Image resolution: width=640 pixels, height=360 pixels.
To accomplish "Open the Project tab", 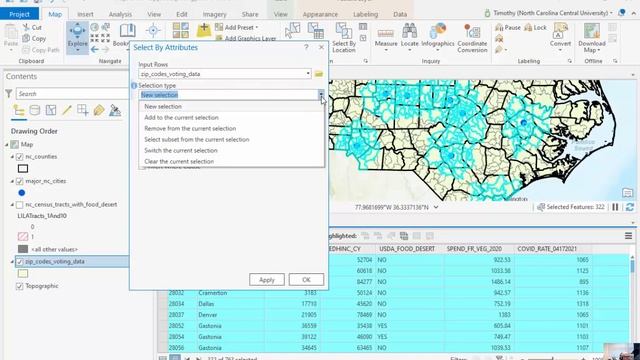I will tap(19, 14).
